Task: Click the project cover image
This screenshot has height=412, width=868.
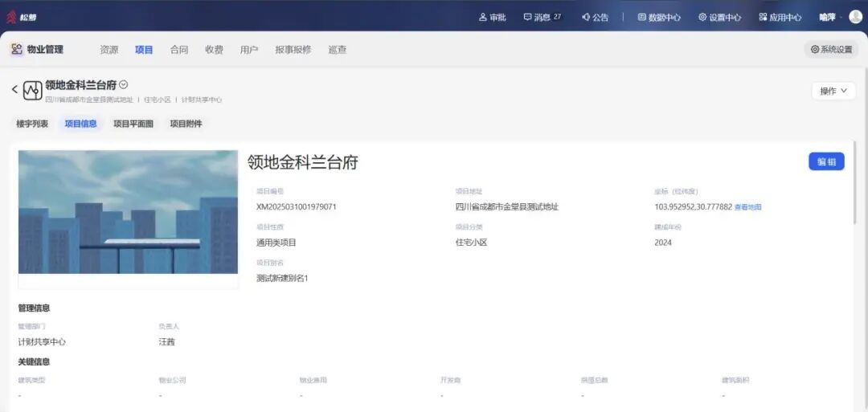Action: point(128,212)
